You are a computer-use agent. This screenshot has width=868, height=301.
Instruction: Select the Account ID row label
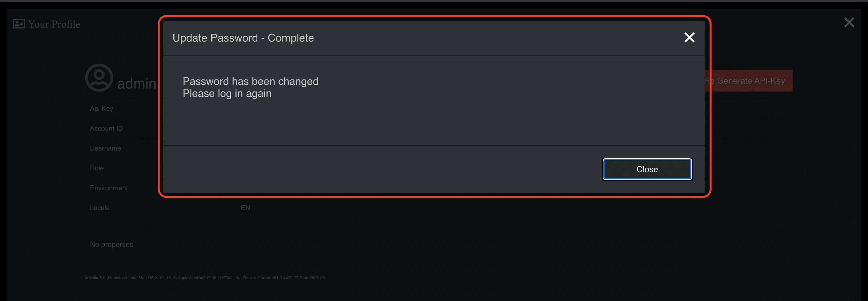click(x=106, y=128)
